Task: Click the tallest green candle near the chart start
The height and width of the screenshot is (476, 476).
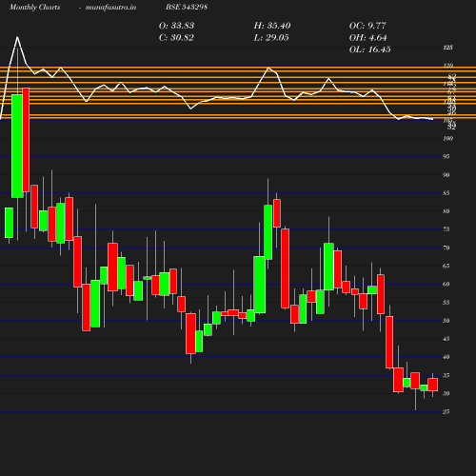Action: tap(17, 146)
